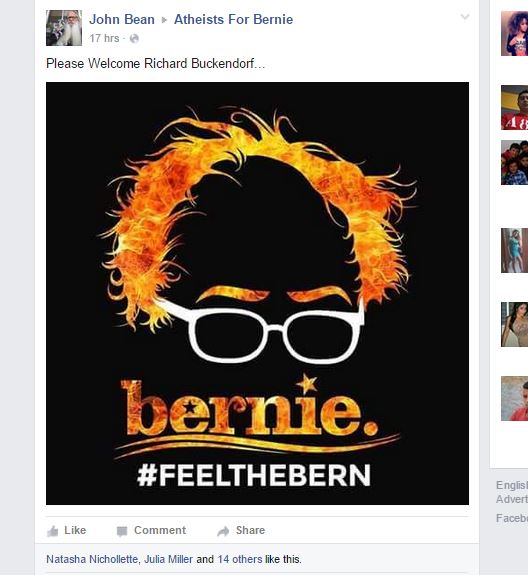Click the Share button text

(x=250, y=530)
